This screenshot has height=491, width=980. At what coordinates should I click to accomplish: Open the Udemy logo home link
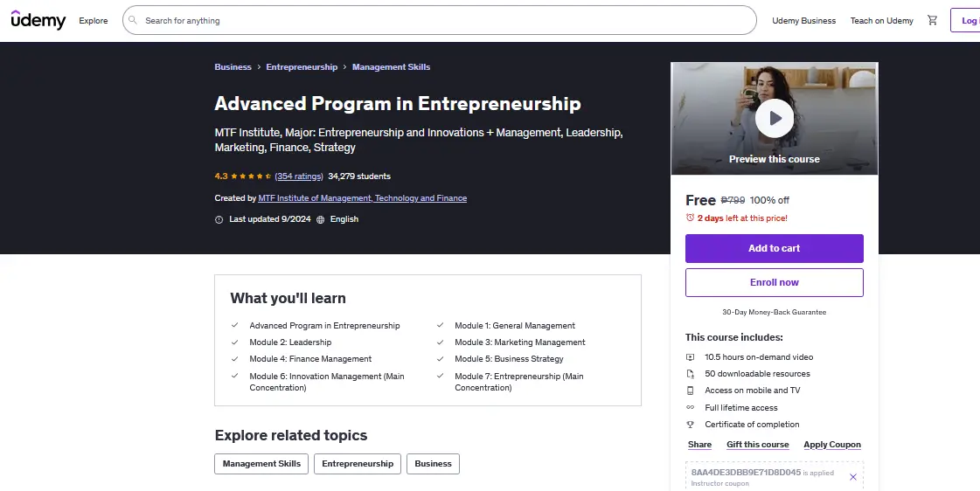[38, 20]
